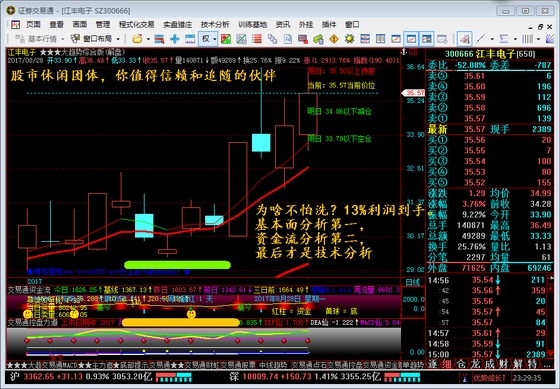Toggle the highlighted chart window layout button
Viewport: 560px width, 389px height.
(x=411, y=39)
